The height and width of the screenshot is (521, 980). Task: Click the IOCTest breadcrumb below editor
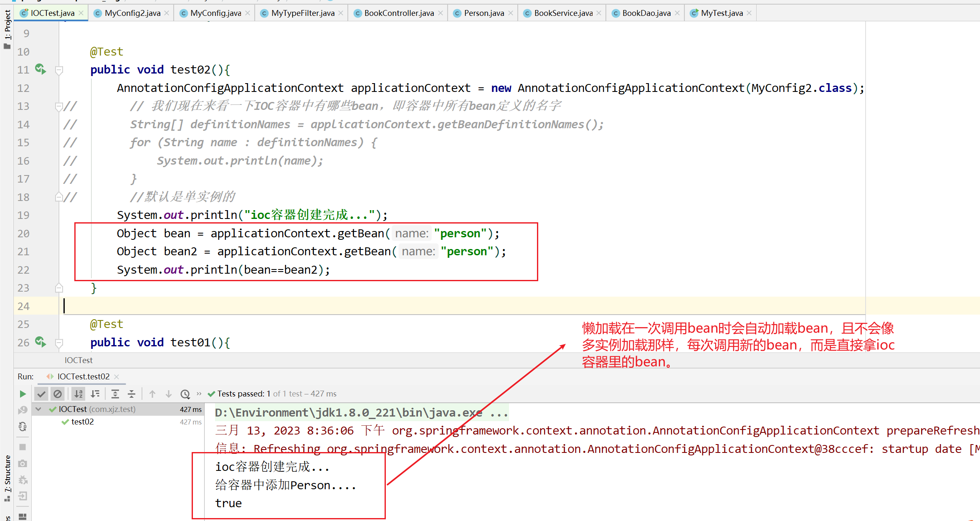79,360
